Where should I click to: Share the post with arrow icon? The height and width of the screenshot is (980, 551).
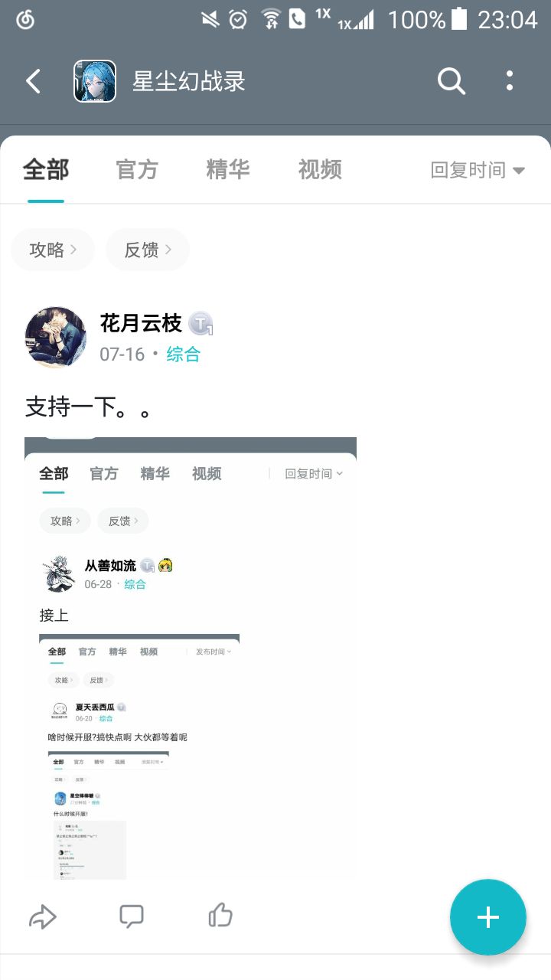(43, 916)
